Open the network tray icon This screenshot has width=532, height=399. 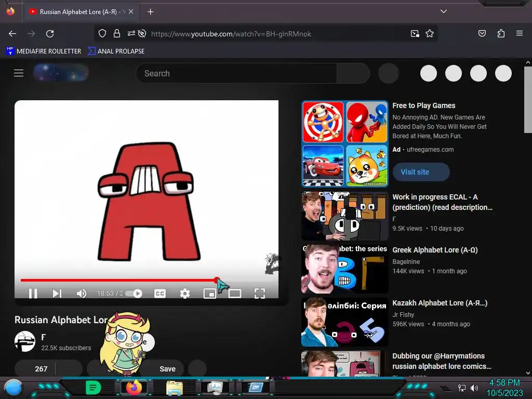[462, 388]
